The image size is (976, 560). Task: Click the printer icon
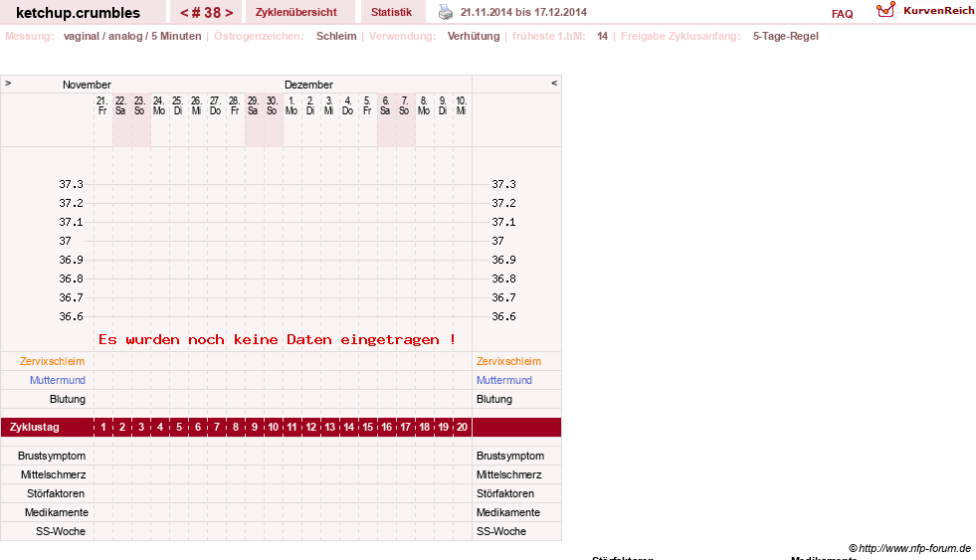(446, 12)
